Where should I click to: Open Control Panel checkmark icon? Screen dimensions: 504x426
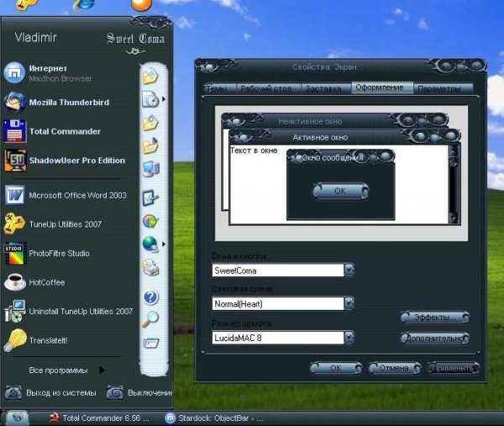(x=150, y=197)
